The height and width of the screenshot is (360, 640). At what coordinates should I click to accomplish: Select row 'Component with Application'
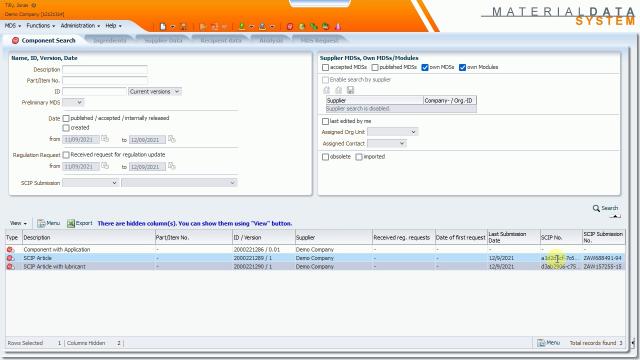click(315, 249)
